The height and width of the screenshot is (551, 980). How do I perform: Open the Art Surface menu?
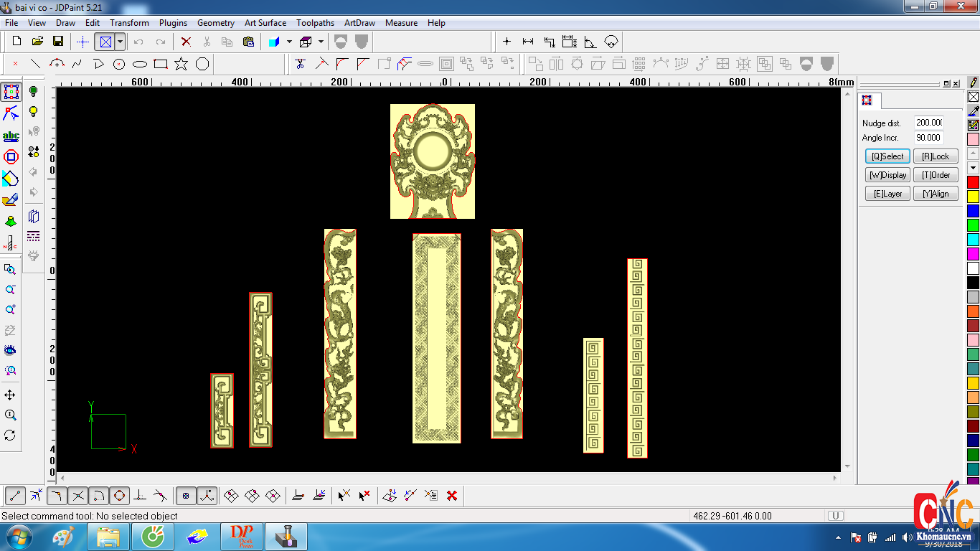pyautogui.click(x=265, y=23)
